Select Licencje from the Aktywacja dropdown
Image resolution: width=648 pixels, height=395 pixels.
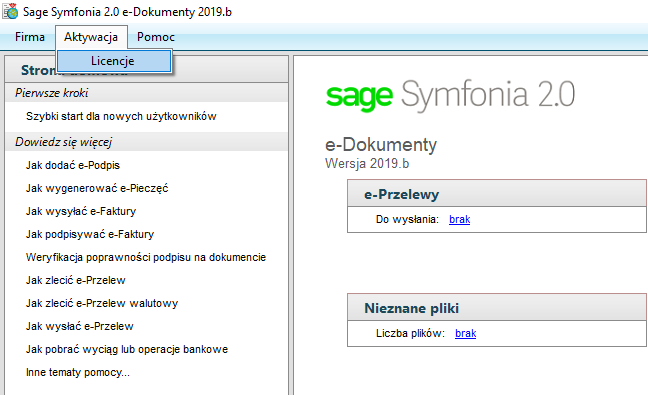coord(114,61)
